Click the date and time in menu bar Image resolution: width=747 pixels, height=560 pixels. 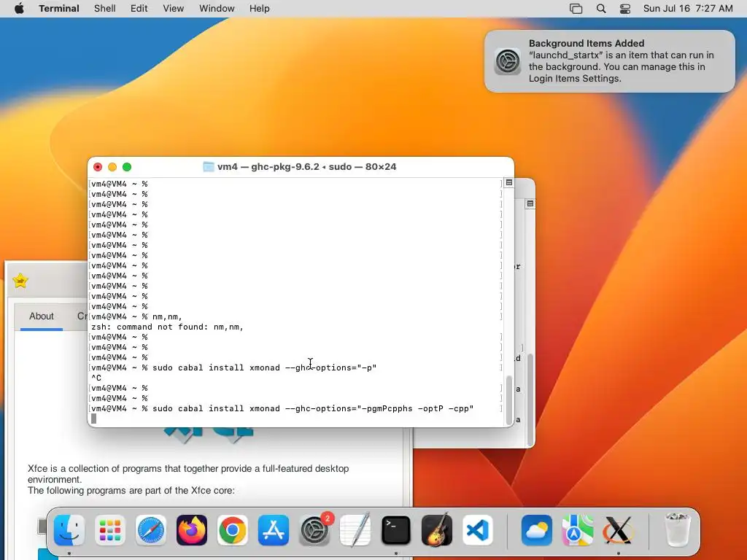coord(688,9)
